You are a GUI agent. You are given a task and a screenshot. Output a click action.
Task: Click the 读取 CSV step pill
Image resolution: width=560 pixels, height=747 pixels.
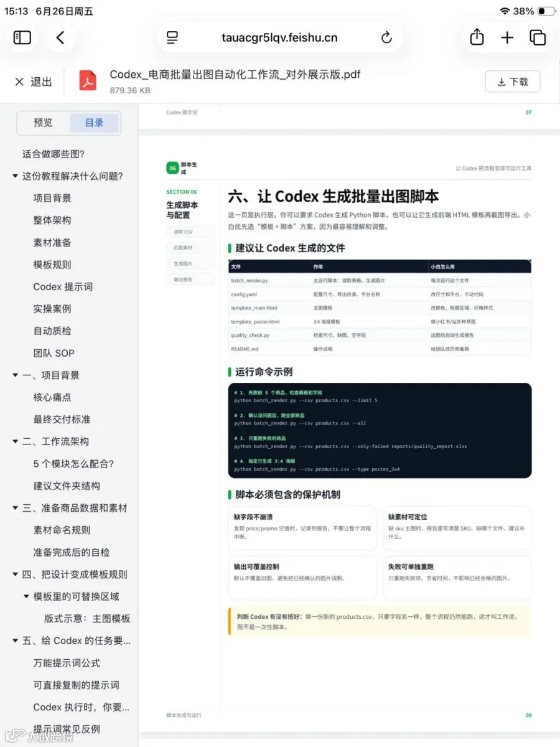190,232
